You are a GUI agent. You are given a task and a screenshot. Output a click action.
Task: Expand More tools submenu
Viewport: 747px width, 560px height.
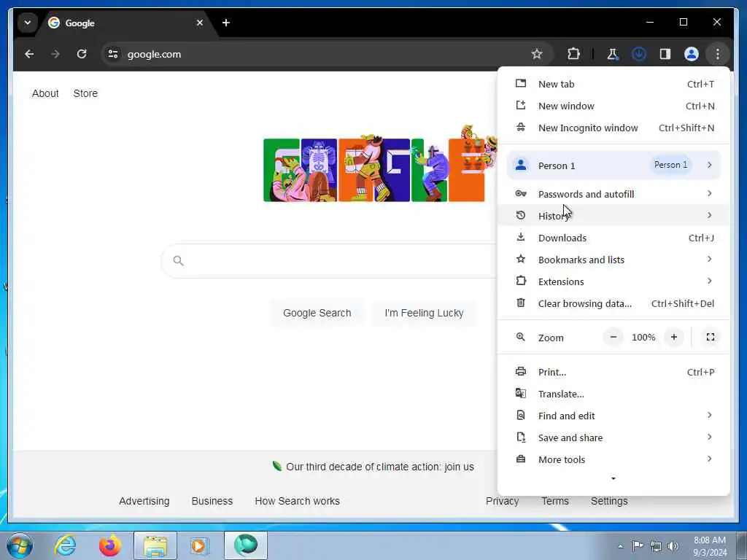tap(614, 459)
